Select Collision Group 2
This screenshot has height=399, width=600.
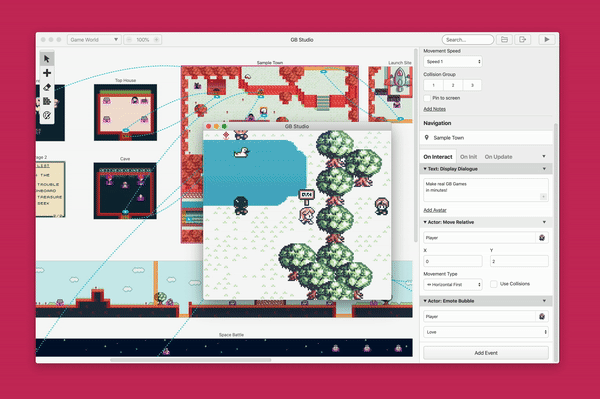coord(453,85)
